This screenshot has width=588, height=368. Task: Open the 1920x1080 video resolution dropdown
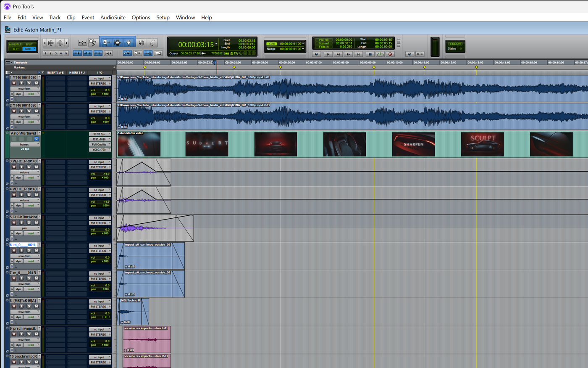pos(100,139)
